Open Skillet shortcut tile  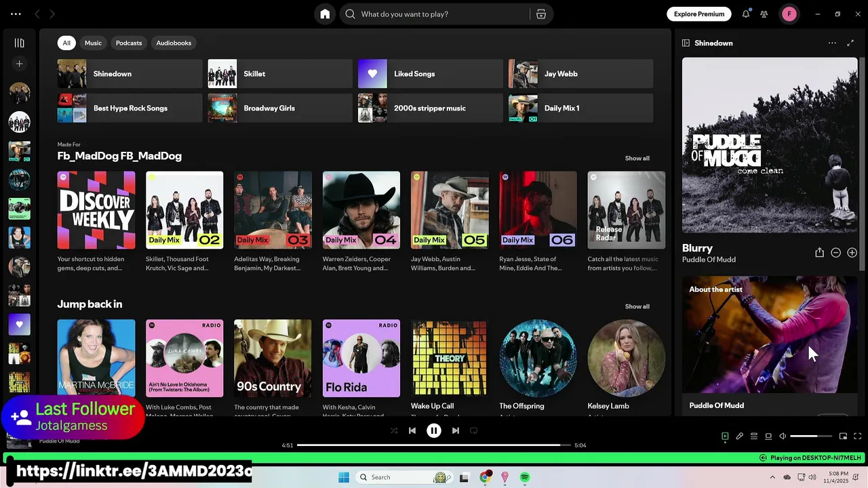[x=280, y=74]
